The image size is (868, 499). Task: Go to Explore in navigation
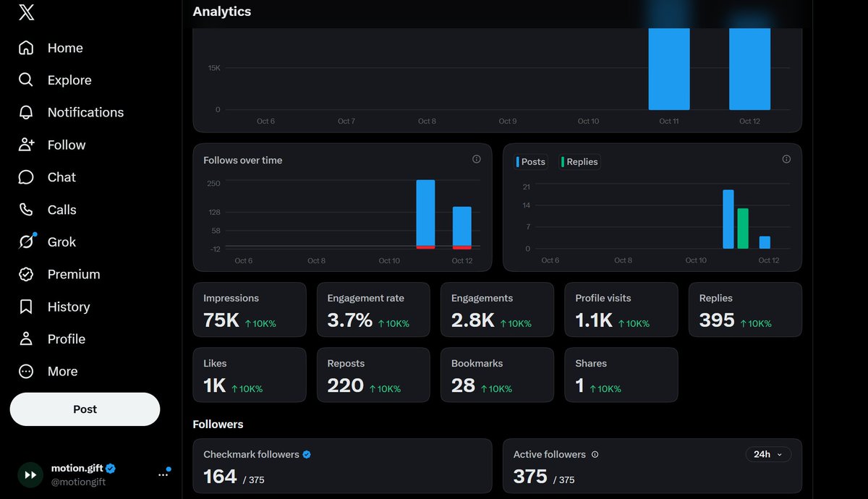coord(69,80)
